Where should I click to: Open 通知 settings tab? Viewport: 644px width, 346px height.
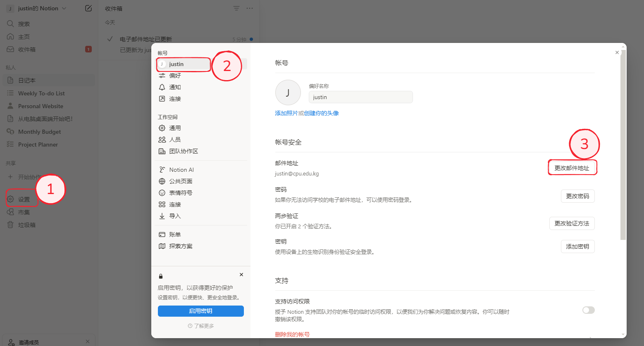point(202,87)
